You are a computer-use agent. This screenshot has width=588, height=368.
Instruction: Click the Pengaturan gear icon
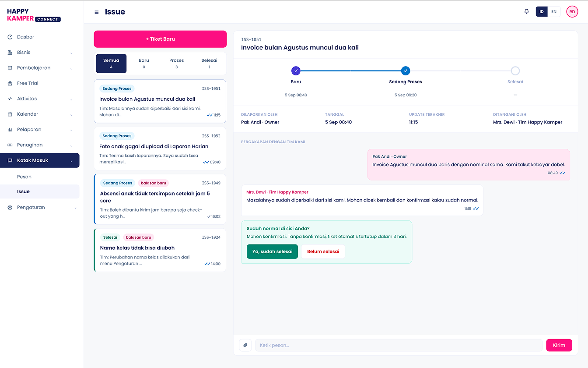coord(10,208)
